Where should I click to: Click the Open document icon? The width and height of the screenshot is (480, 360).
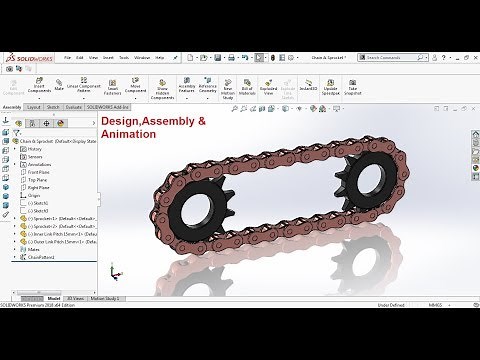click(203, 58)
